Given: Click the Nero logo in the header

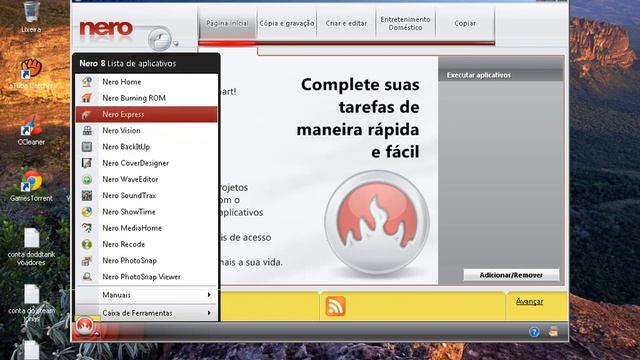Looking at the screenshot, I should pyautogui.click(x=106, y=29).
